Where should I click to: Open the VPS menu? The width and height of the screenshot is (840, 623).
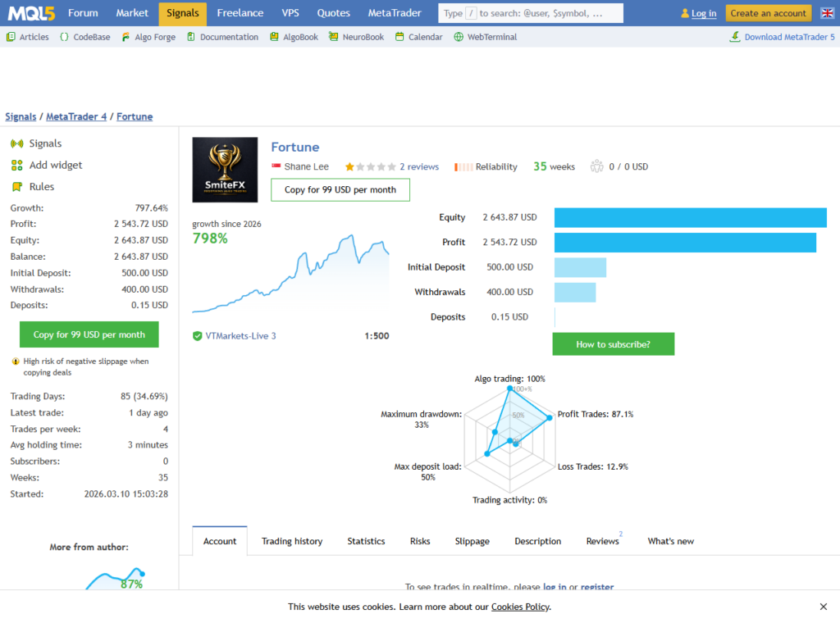point(290,13)
